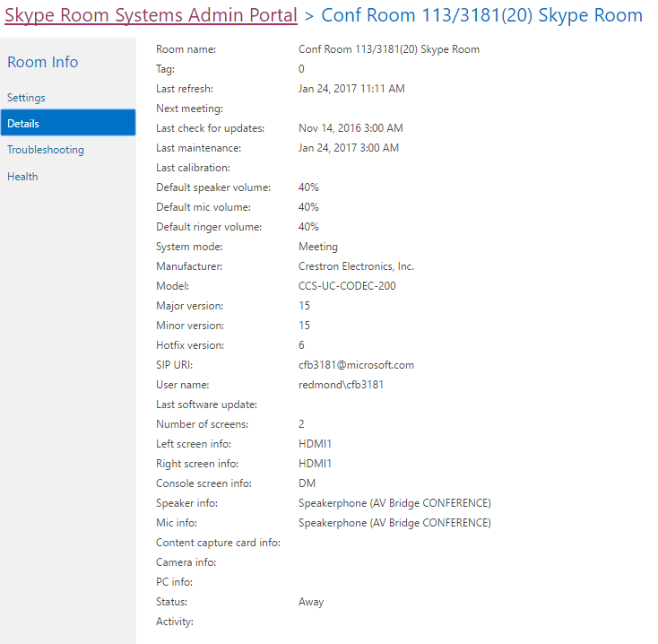This screenshot has width=658, height=644.
Task: Click the system mode value Meeting
Action: (317, 247)
